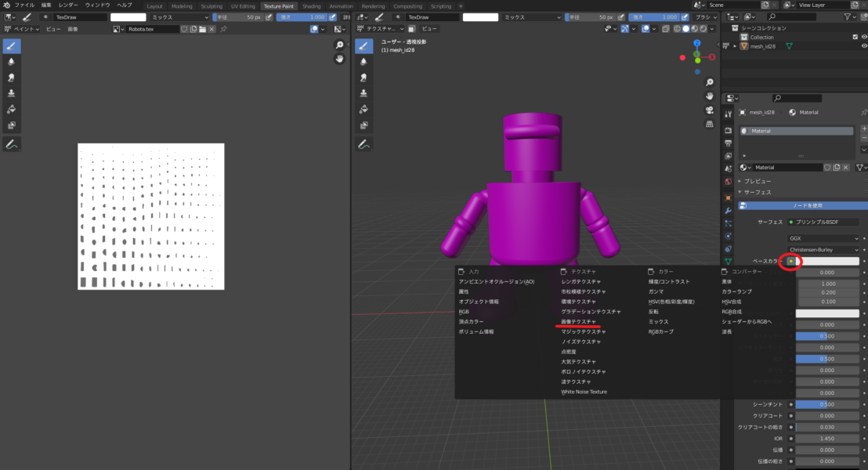Switch to the Shading workspace tab
The height and width of the screenshot is (470, 868).
pos(311,6)
